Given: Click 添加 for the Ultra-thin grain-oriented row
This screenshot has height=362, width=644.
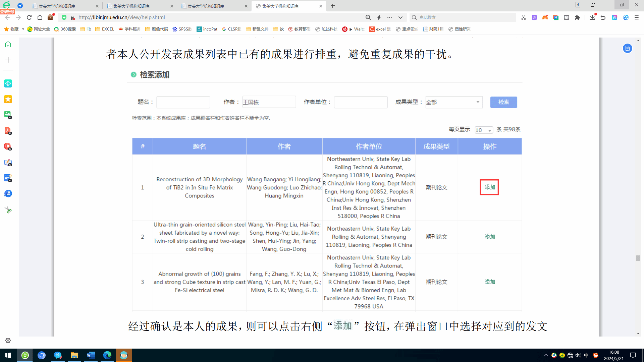Looking at the screenshot, I should pos(490,237).
